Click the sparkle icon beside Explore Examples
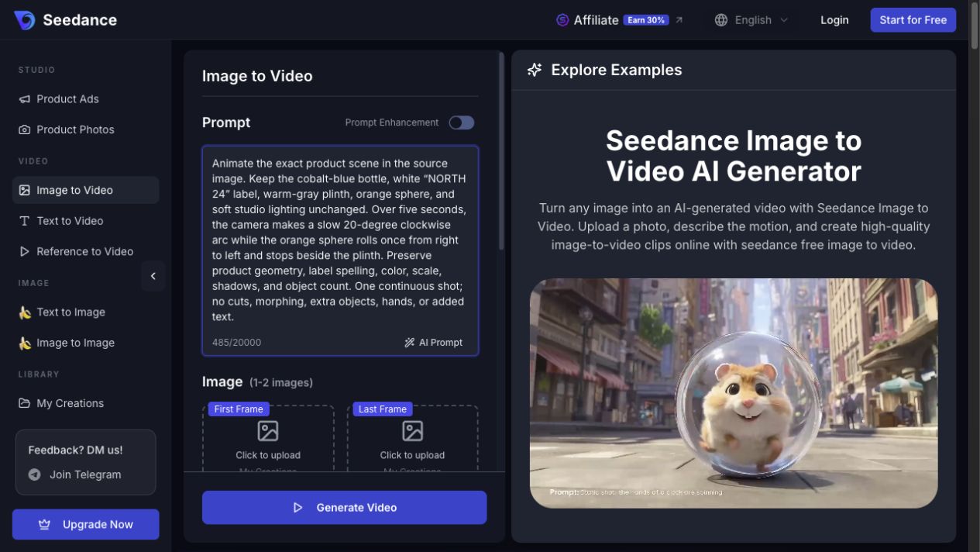This screenshot has height=552, width=980. tap(535, 70)
